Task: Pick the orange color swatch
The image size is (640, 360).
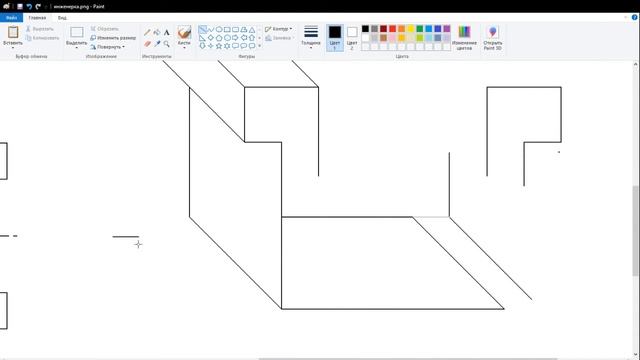Action: 402,29
